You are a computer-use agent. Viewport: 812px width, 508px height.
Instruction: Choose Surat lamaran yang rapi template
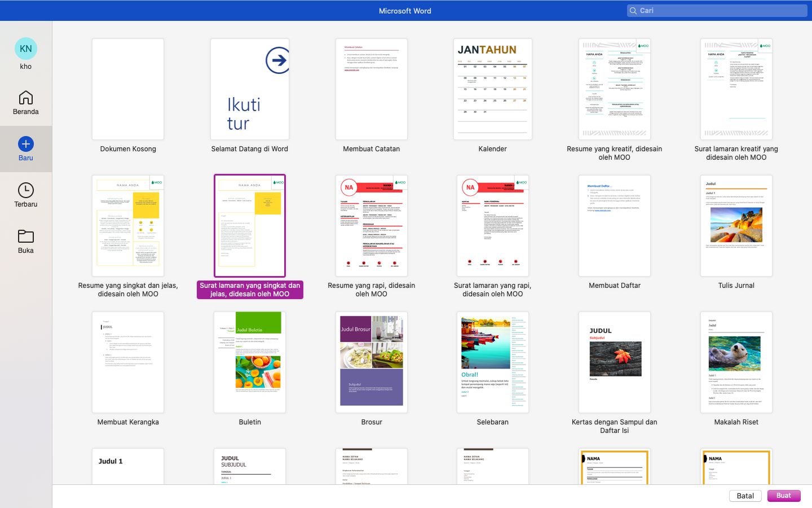(493, 226)
